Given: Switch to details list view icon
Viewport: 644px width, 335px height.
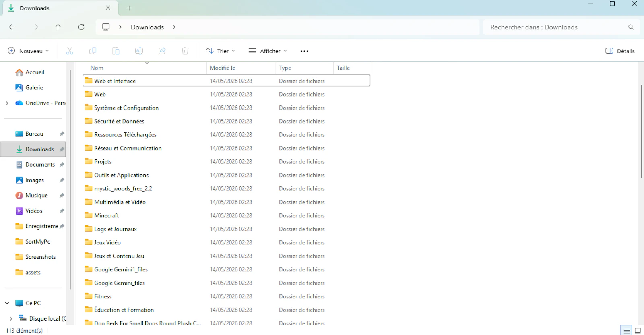Looking at the screenshot, I should coord(626,331).
